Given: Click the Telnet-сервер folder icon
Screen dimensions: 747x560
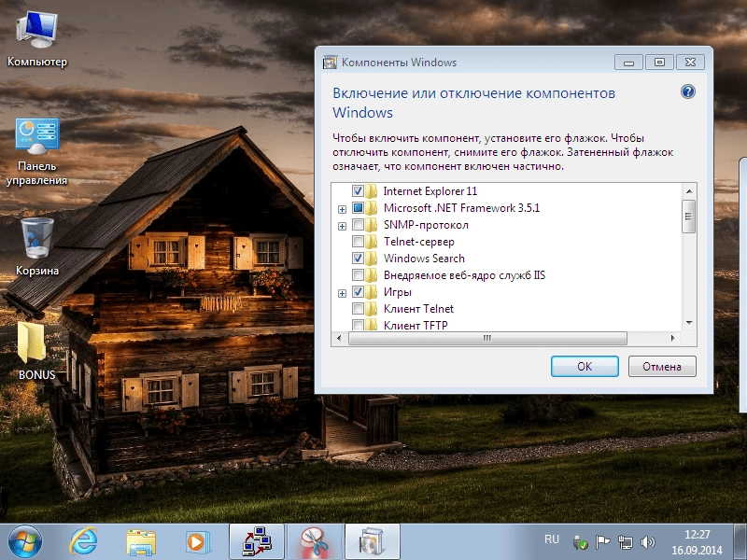Looking at the screenshot, I should pos(371,242).
